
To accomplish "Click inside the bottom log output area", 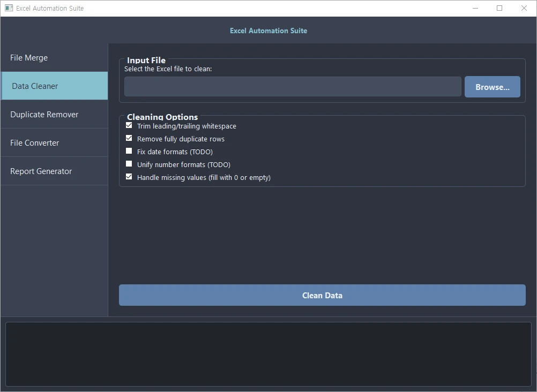I will tap(268, 353).
